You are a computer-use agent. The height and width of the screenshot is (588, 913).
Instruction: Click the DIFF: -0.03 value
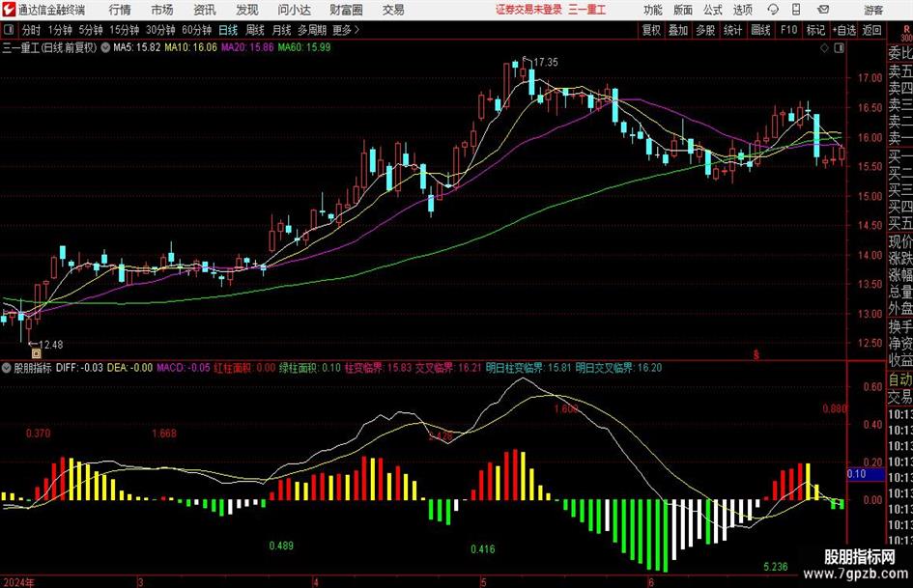pyautogui.click(x=79, y=368)
